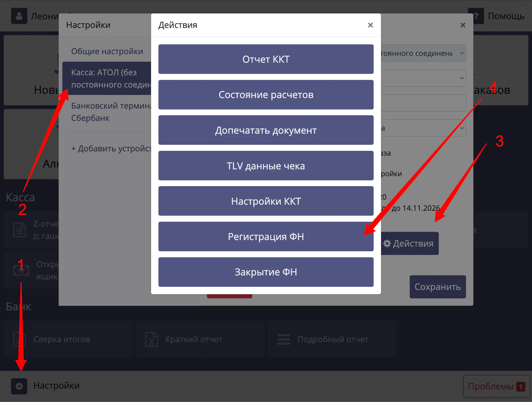The image size is (532, 402).
Task: Select Закрытие ФН option
Action: [x=266, y=272]
